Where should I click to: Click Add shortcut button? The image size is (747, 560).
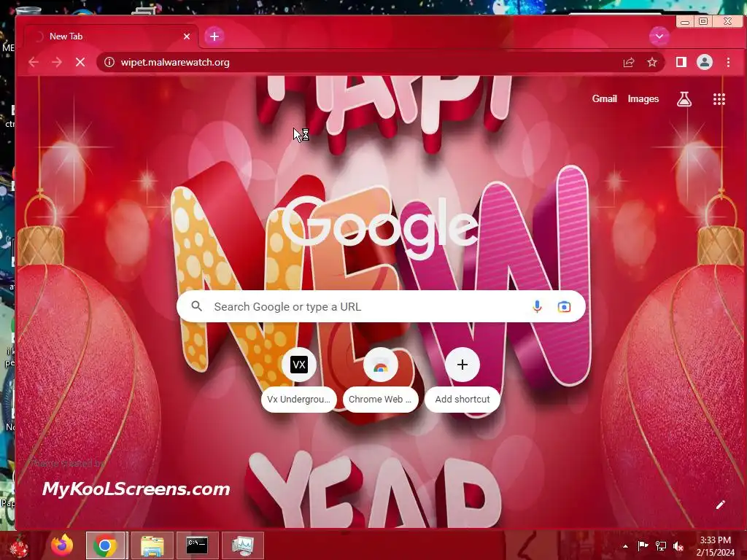[x=462, y=379]
